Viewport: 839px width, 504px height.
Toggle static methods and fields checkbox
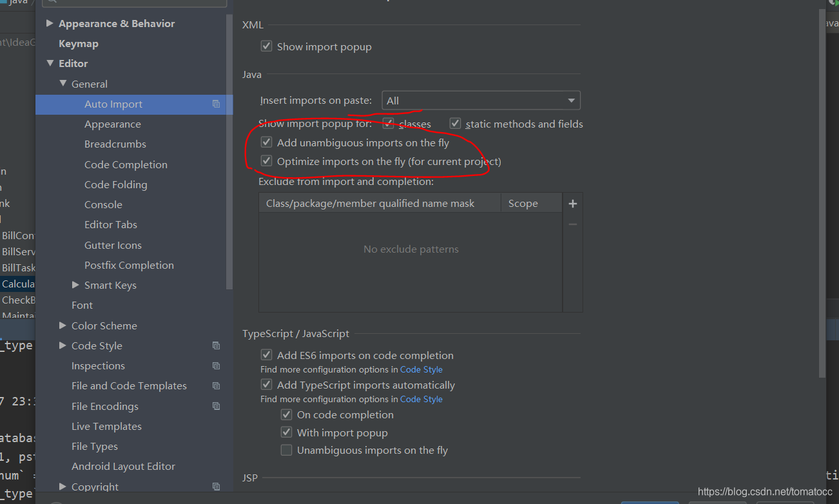coord(455,122)
